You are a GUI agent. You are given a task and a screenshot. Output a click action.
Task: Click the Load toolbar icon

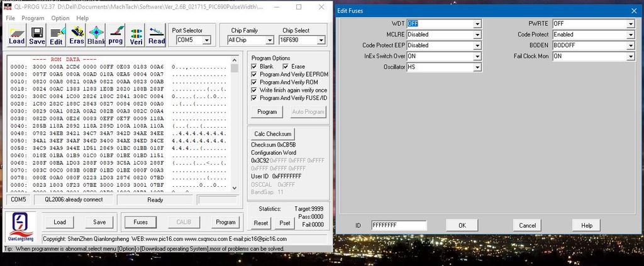pos(16,35)
